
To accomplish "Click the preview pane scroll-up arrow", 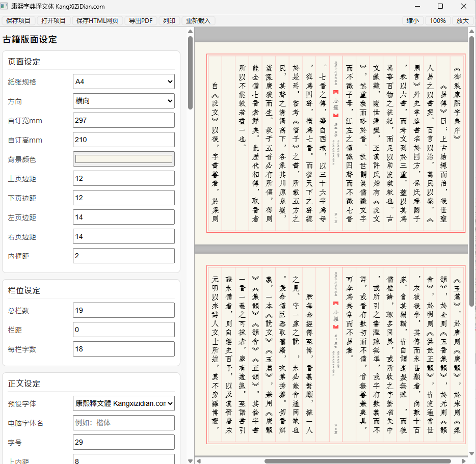I will pyautogui.click(x=471, y=31).
